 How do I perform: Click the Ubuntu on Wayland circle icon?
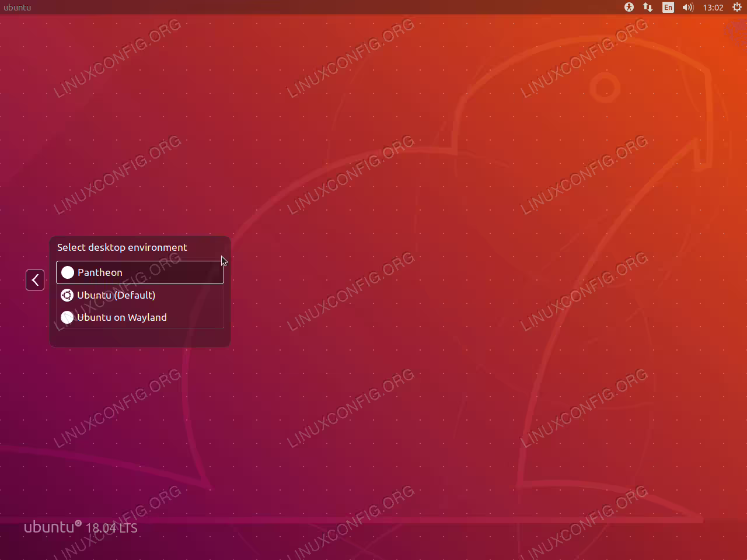67,317
